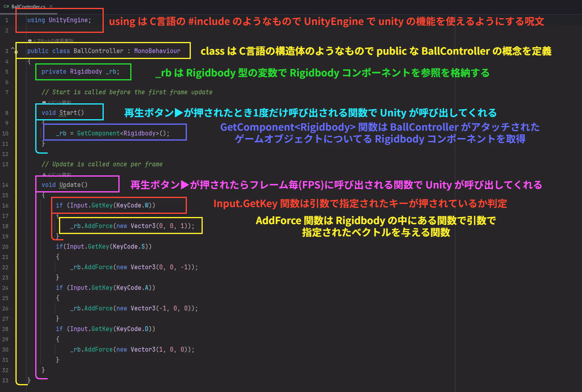Click AddForce on line 22
The width and height of the screenshot is (582, 392).
point(98,267)
